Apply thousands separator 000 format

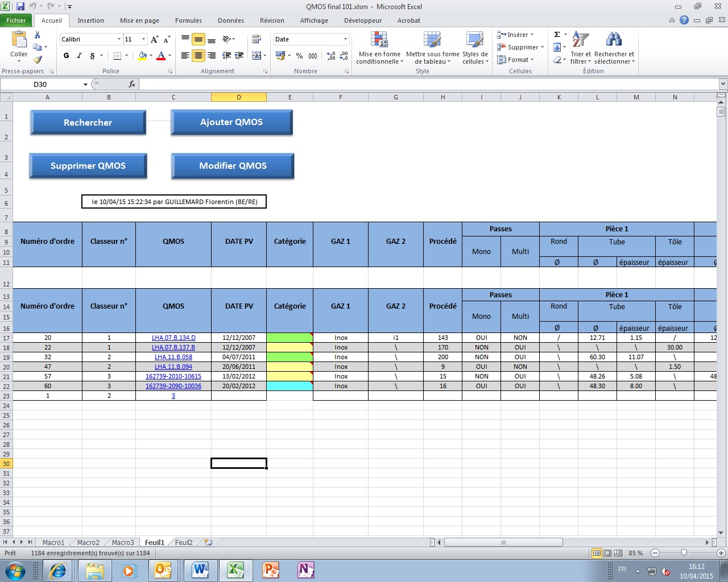click(x=313, y=56)
